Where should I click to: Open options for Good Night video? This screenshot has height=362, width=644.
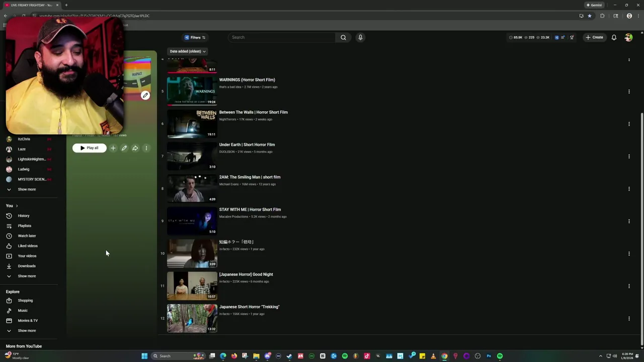tap(629, 286)
